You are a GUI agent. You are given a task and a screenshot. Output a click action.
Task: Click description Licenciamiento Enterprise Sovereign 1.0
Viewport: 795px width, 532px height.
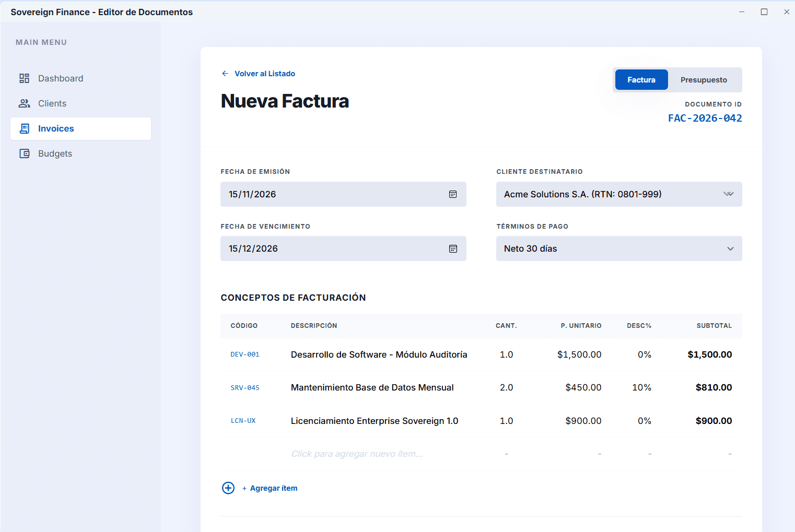(374, 421)
